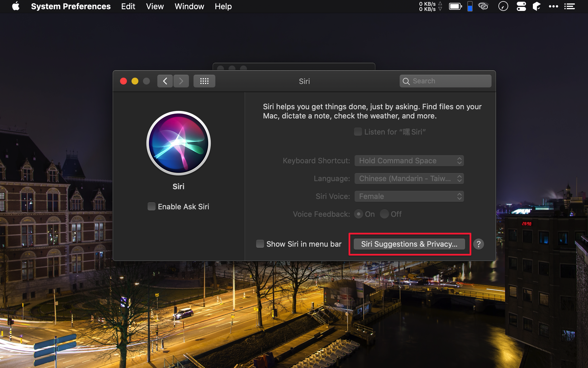This screenshot has height=368, width=588.
Task: Enable Ask Siri checkbox
Action: point(152,206)
